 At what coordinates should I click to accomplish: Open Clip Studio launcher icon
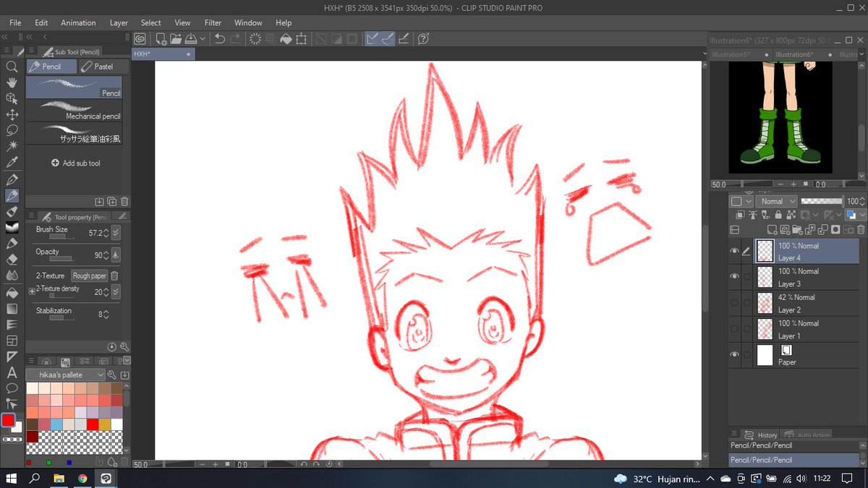tap(140, 39)
